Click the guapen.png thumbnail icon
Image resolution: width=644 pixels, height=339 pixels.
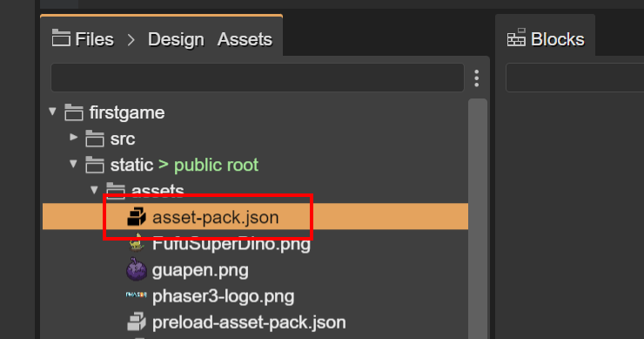click(x=137, y=269)
